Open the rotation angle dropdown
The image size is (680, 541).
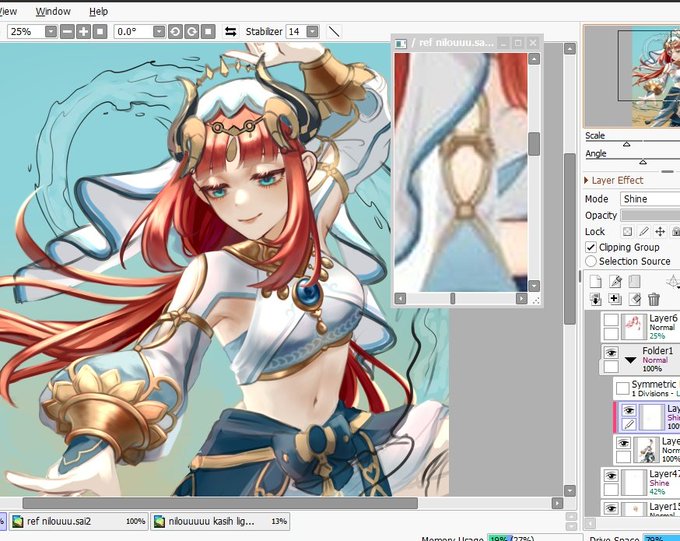point(159,32)
